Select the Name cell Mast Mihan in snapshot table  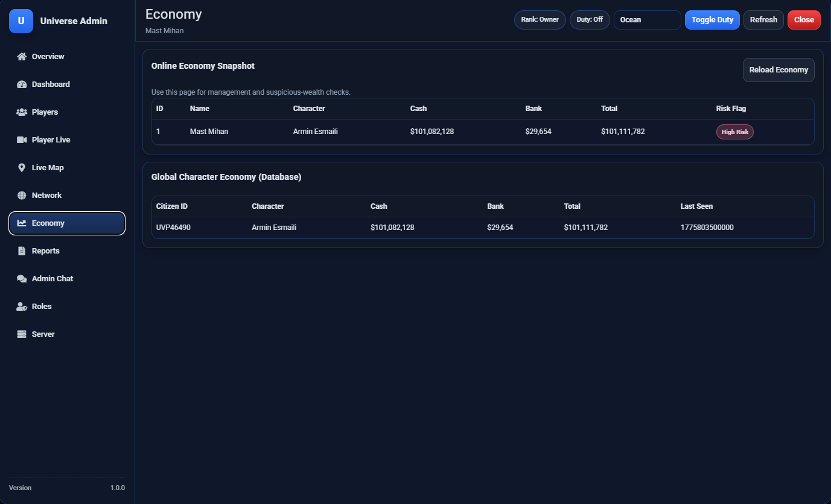pos(209,132)
